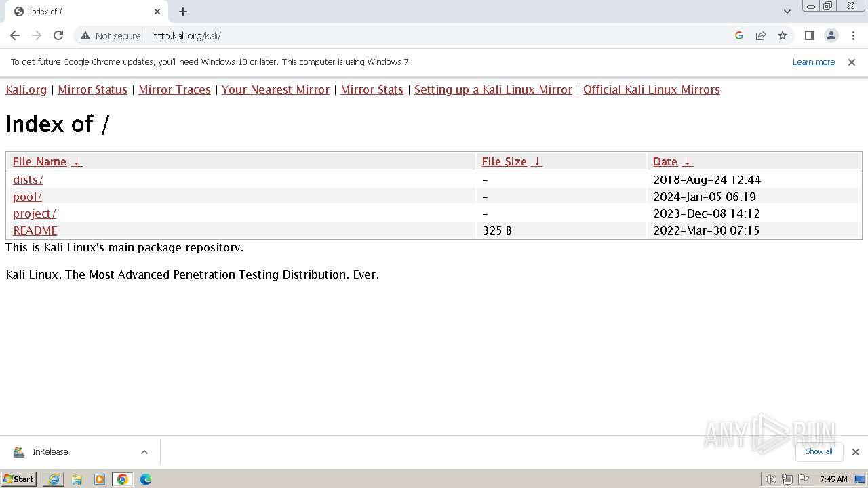The height and width of the screenshot is (488, 868).
Task: Bookmark this page with the star
Action: [783, 35]
